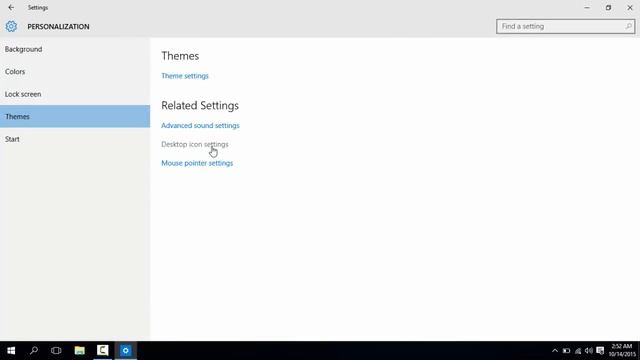The width and height of the screenshot is (640, 360).
Task: Minimize the Settings window
Action: click(x=587, y=7)
